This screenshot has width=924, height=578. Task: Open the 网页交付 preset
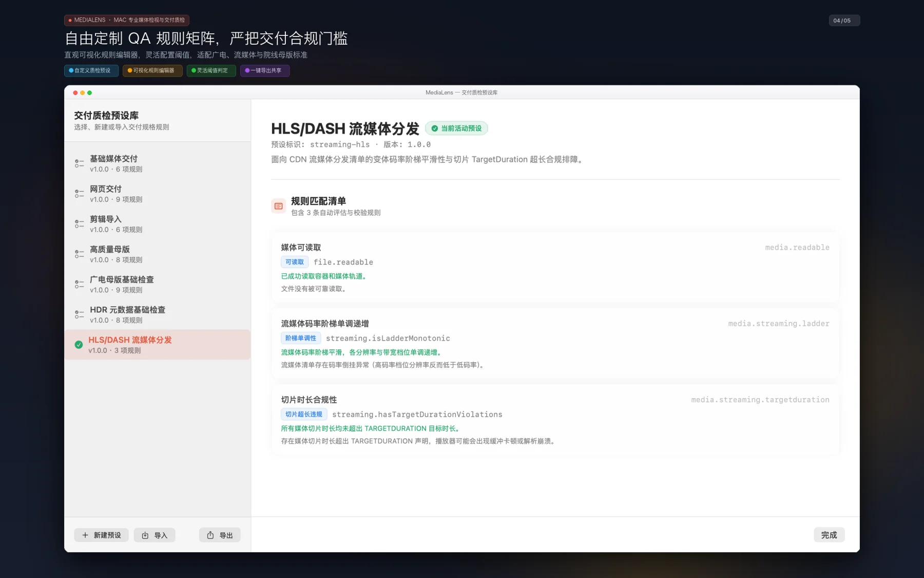pos(158,194)
